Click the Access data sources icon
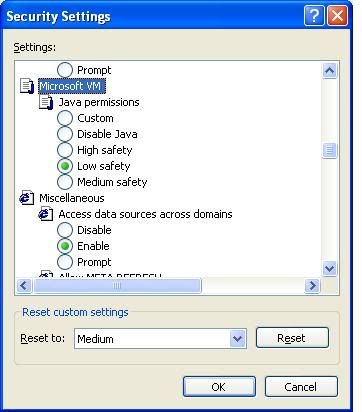 (46, 214)
